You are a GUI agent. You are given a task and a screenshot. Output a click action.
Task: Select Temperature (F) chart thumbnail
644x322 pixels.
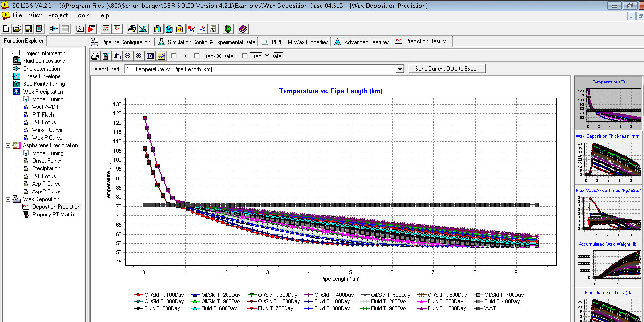pyautogui.click(x=608, y=102)
